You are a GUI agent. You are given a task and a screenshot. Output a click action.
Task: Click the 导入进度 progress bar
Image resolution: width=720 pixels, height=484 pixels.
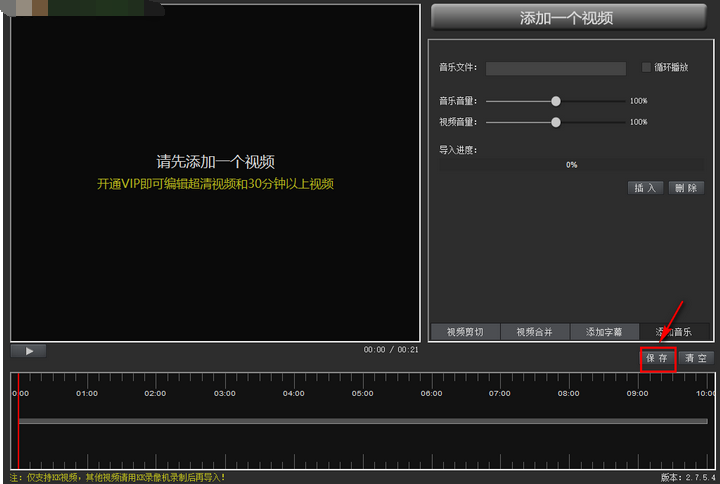point(571,165)
